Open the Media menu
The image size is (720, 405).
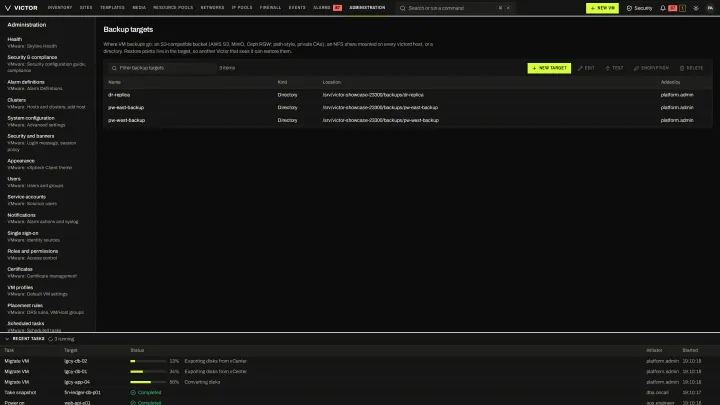point(139,8)
